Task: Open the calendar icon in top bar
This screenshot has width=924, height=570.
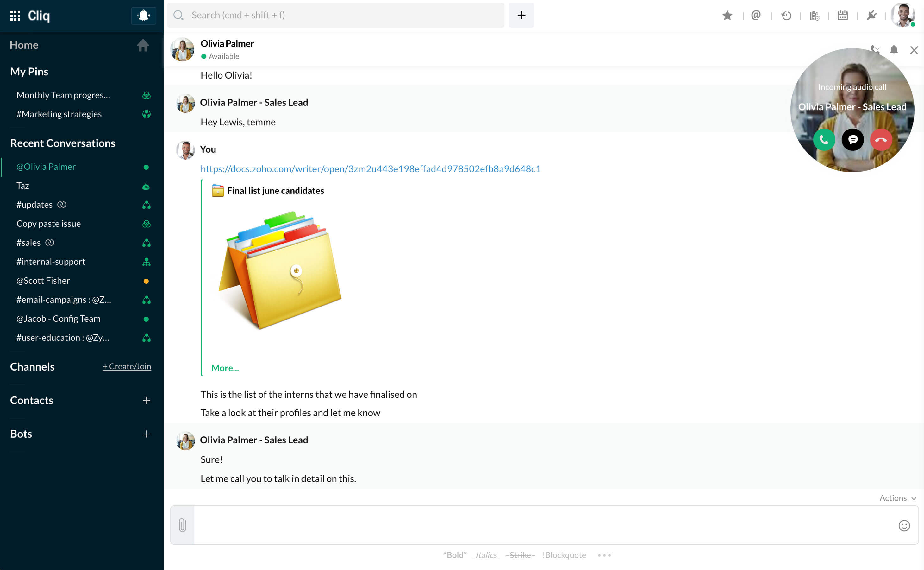Action: click(x=842, y=16)
